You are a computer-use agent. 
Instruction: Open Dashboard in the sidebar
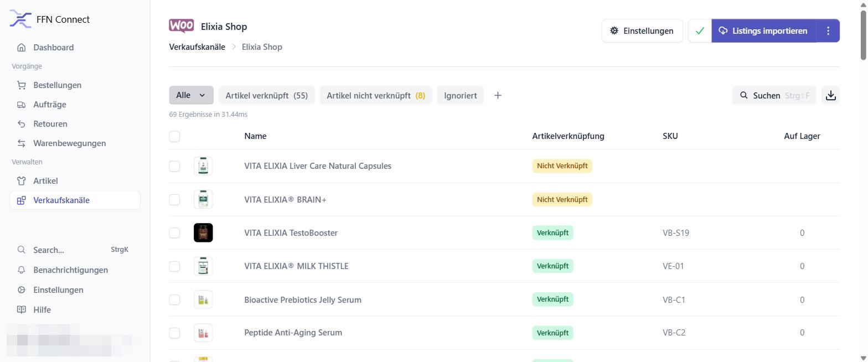click(75, 48)
